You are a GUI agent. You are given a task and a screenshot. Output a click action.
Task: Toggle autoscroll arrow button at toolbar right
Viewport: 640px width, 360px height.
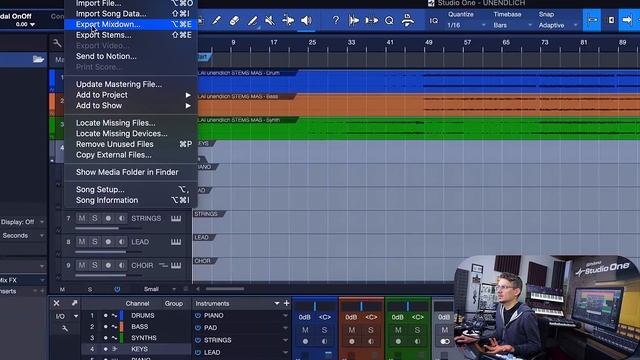[627, 20]
